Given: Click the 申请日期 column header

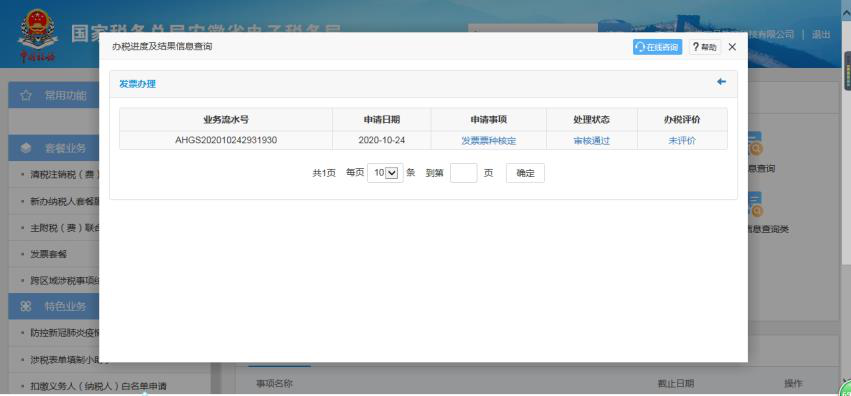Looking at the screenshot, I should [x=382, y=120].
